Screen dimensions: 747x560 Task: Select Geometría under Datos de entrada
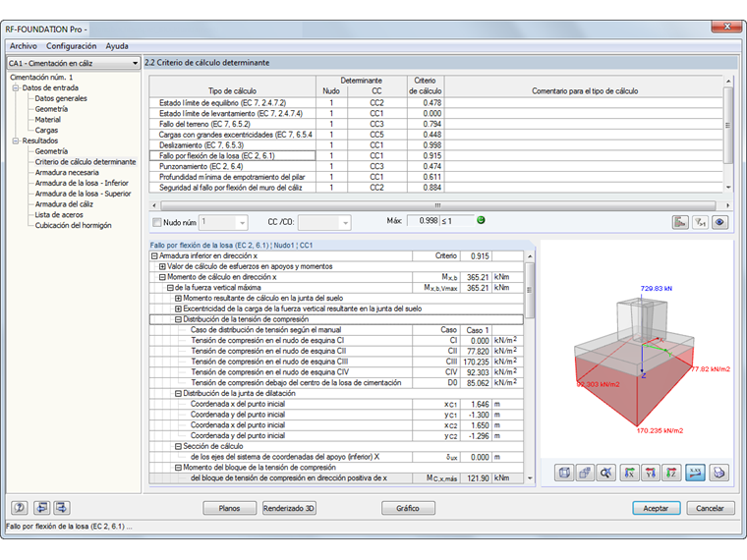[x=51, y=109]
